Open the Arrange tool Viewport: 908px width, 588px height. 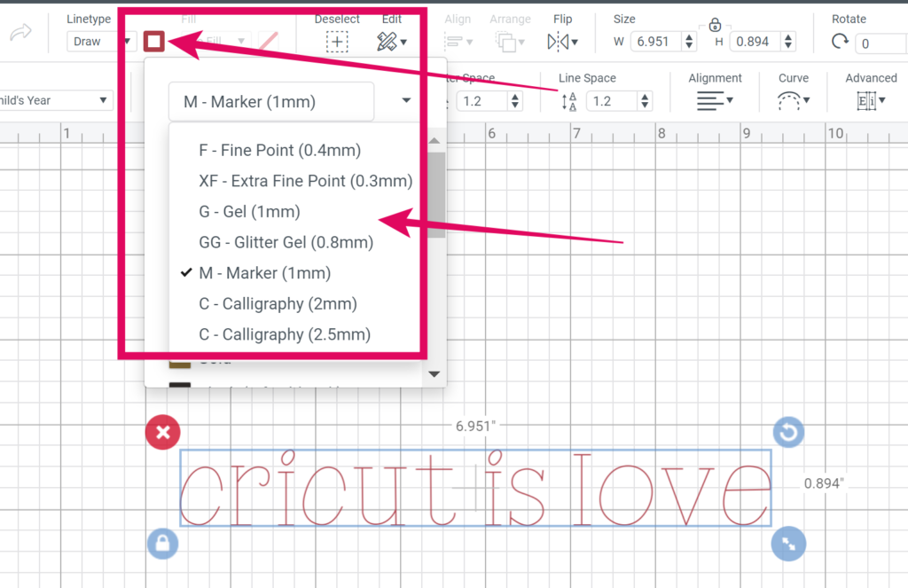[510, 42]
